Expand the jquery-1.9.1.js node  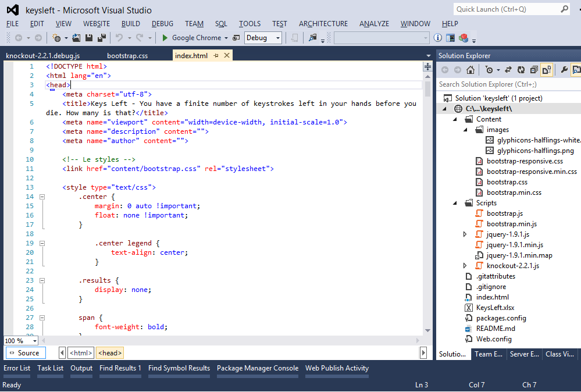click(x=465, y=234)
